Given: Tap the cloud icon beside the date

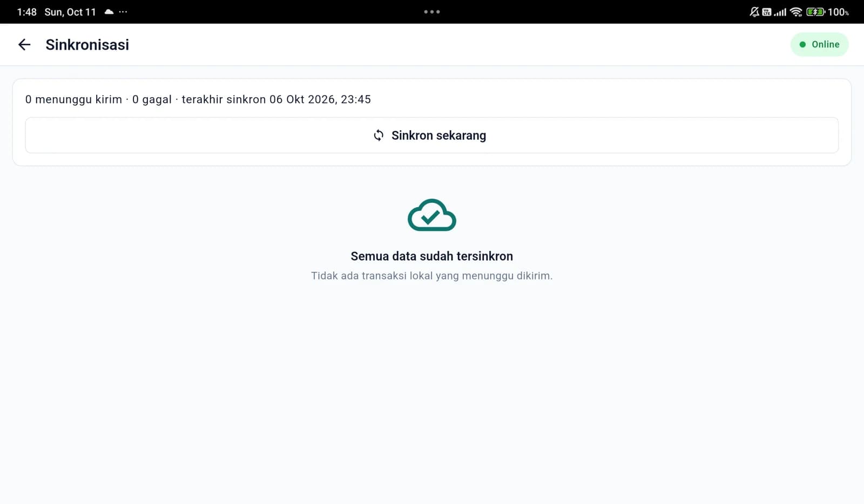Looking at the screenshot, I should [x=109, y=12].
